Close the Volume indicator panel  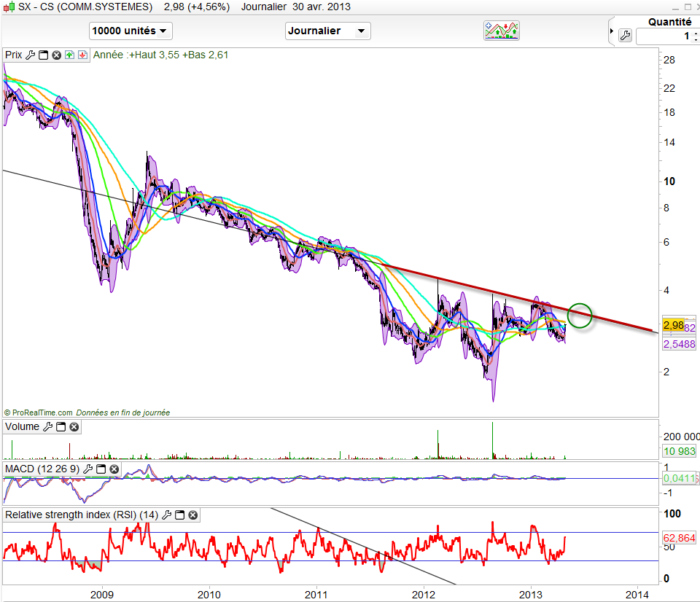coord(74,427)
